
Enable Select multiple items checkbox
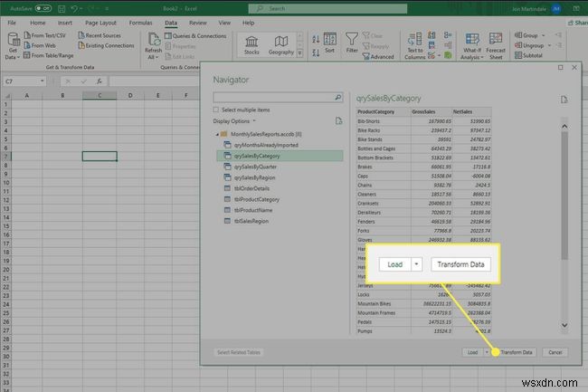(x=216, y=109)
